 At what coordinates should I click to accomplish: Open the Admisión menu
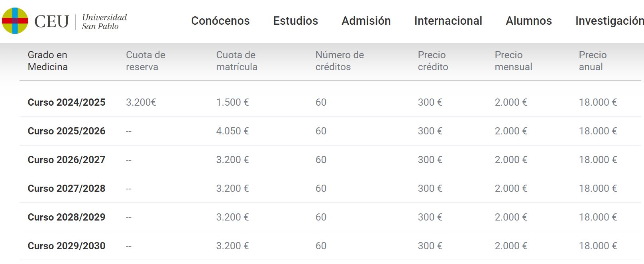click(x=366, y=21)
